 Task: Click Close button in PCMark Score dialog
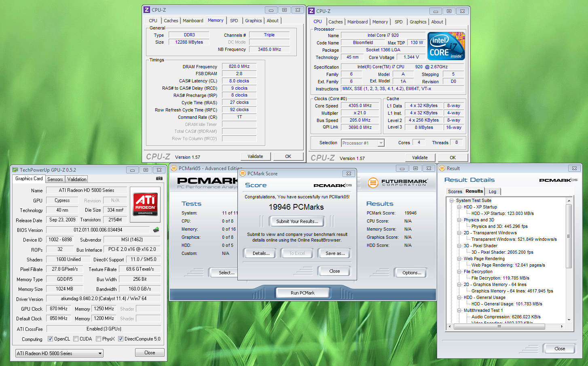point(334,271)
